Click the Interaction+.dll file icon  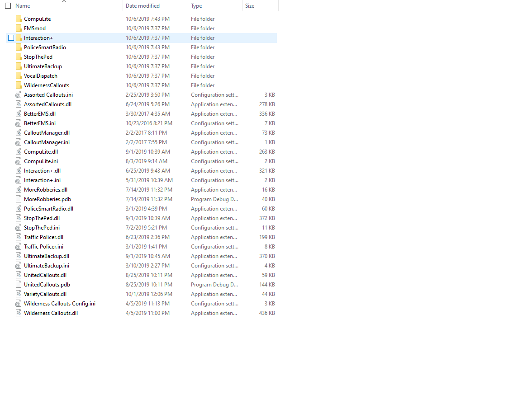(19, 170)
